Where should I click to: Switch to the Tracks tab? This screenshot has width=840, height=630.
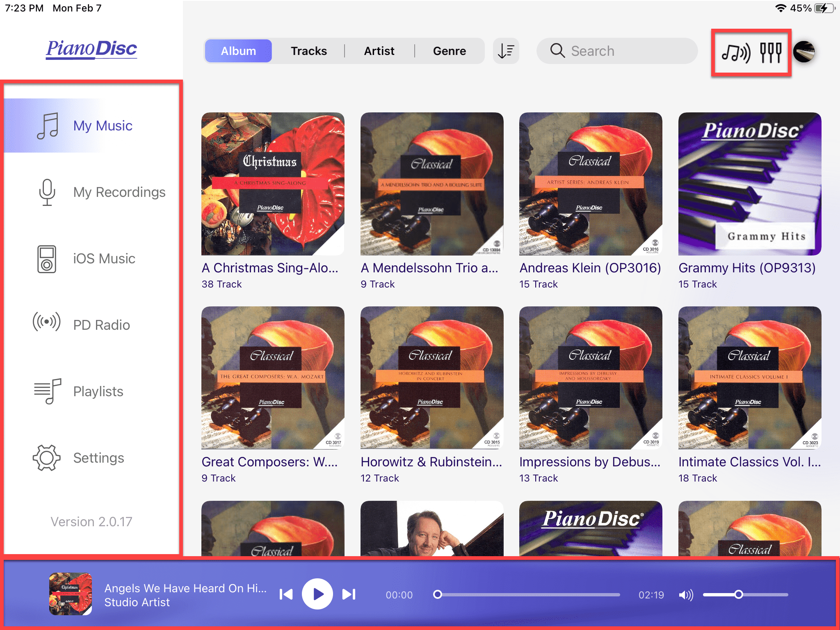coord(308,51)
